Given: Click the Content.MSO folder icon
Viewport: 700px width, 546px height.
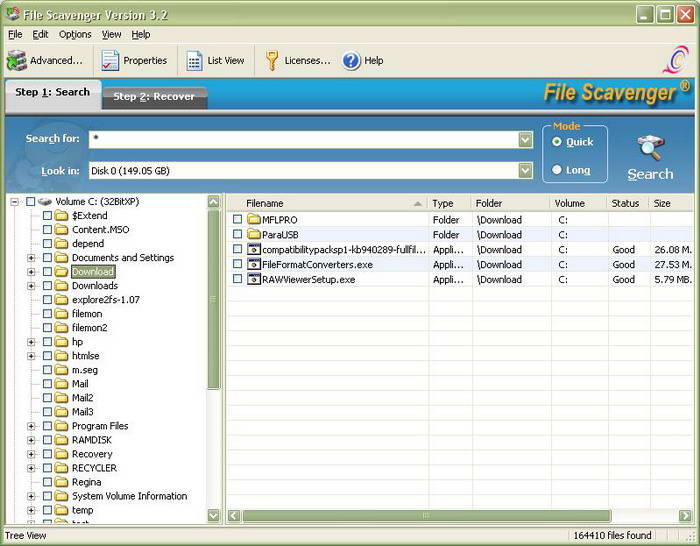Looking at the screenshot, I should coord(61,229).
